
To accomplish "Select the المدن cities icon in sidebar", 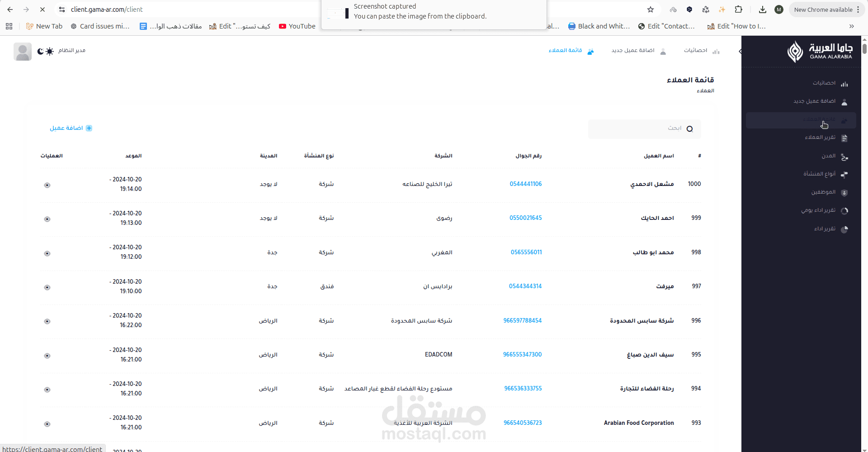I will 844,157.
